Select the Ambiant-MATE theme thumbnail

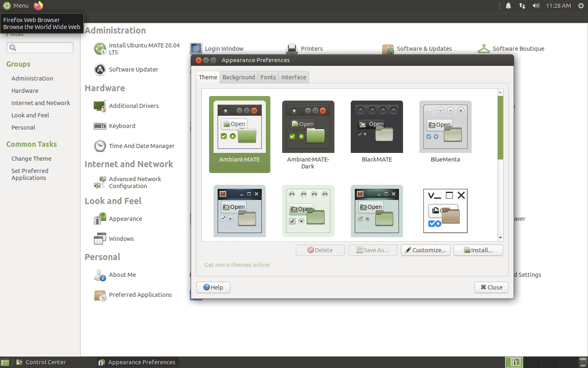(x=240, y=135)
